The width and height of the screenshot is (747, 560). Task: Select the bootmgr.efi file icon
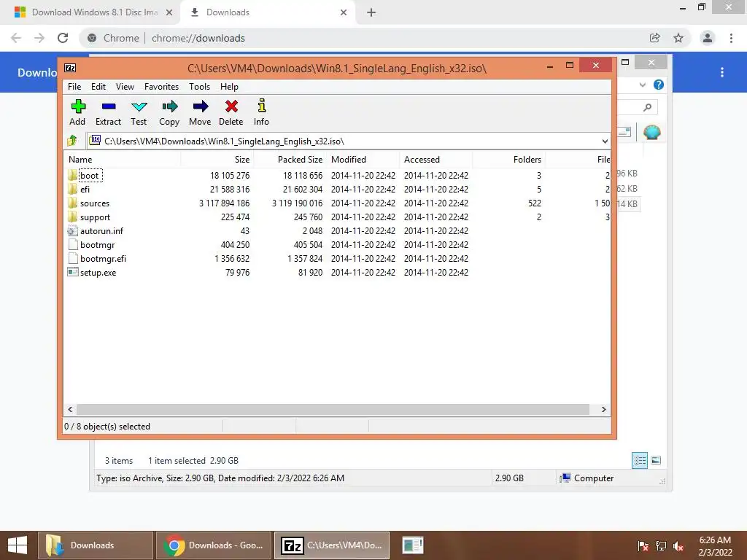[x=73, y=259]
